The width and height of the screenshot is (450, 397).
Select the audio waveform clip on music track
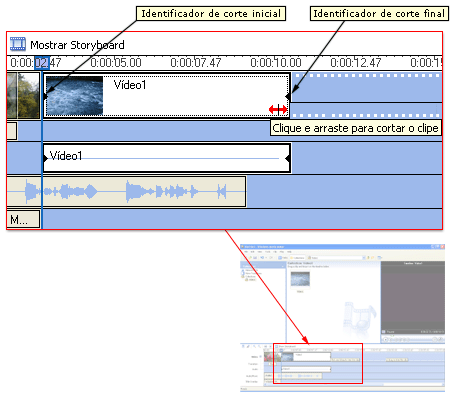tap(127, 192)
